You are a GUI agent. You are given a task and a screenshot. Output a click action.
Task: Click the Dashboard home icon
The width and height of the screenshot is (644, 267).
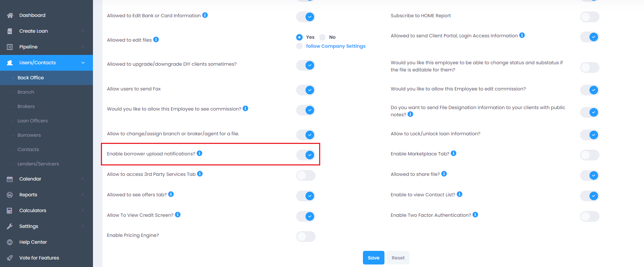pyautogui.click(x=10, y=15)
